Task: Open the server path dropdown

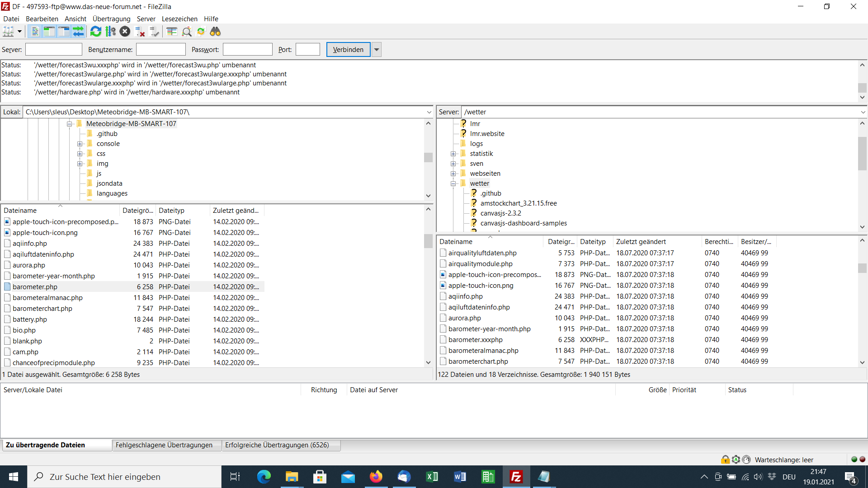Action: pyautogui.click(x=863, y=112)
